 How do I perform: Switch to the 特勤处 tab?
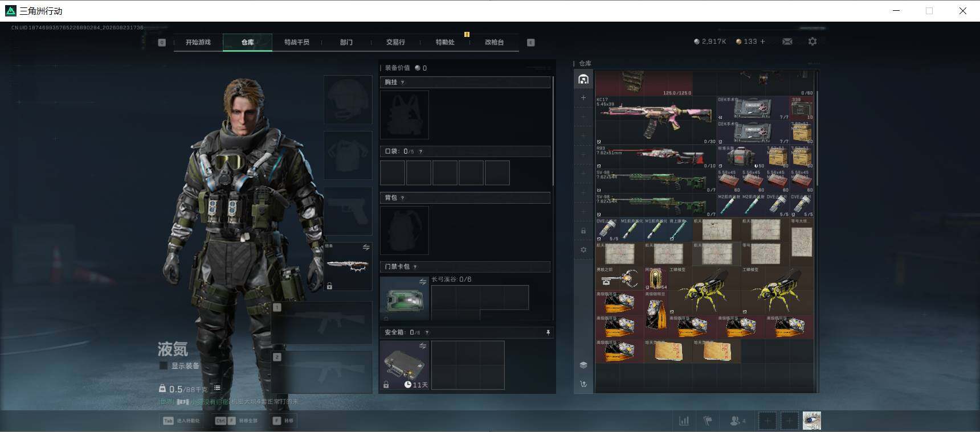tap(445, 42)
